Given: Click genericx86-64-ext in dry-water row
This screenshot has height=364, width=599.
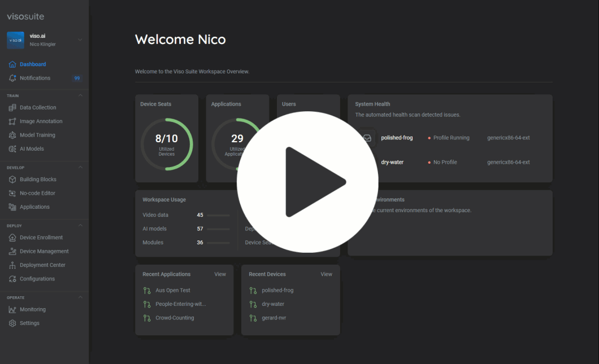Looking at the screenshot, I should (509, 162).
